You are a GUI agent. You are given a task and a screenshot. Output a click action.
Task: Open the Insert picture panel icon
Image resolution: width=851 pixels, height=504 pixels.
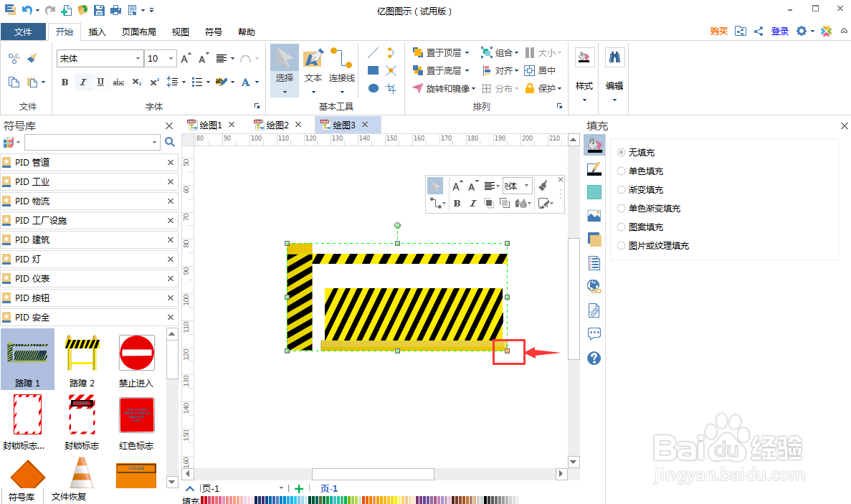coord(594,216)
